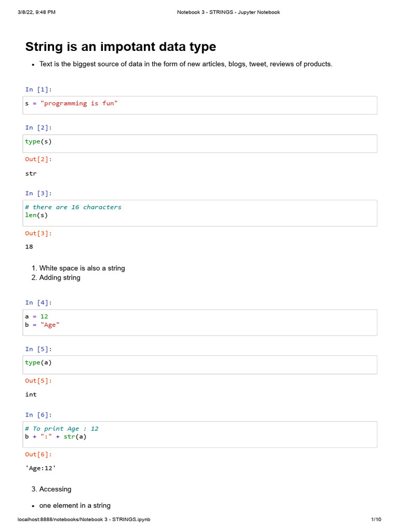
Task: Click the output 'Age:12'
Action: pos(41,468)
